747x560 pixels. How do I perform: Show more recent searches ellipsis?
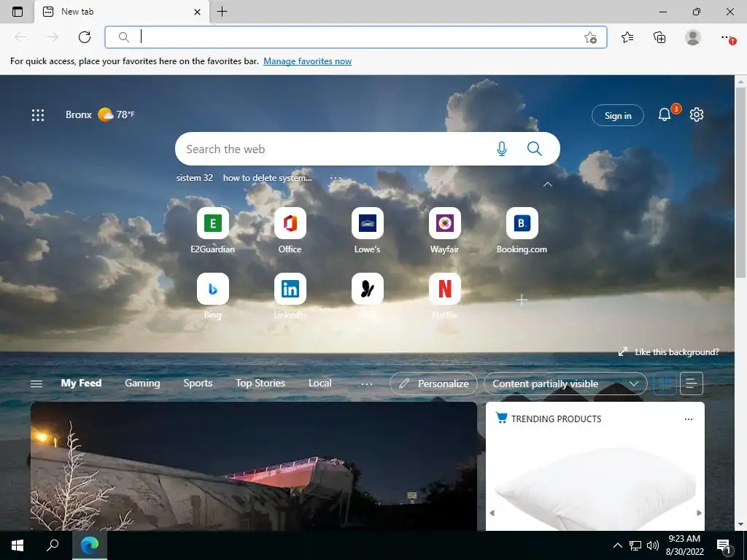[x=336, y=178]
